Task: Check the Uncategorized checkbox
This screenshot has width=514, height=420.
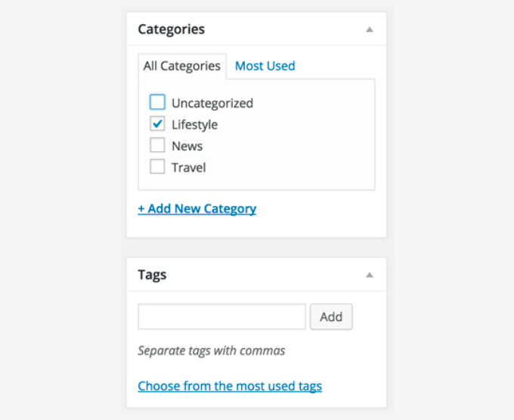Action: tap(157, 103)
